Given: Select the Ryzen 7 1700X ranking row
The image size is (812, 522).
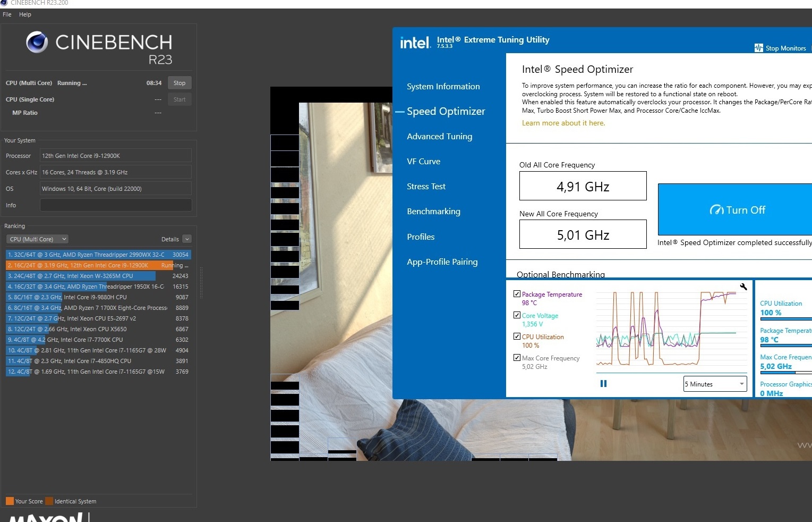Looking at the screenshot, I should pos(98,308).
